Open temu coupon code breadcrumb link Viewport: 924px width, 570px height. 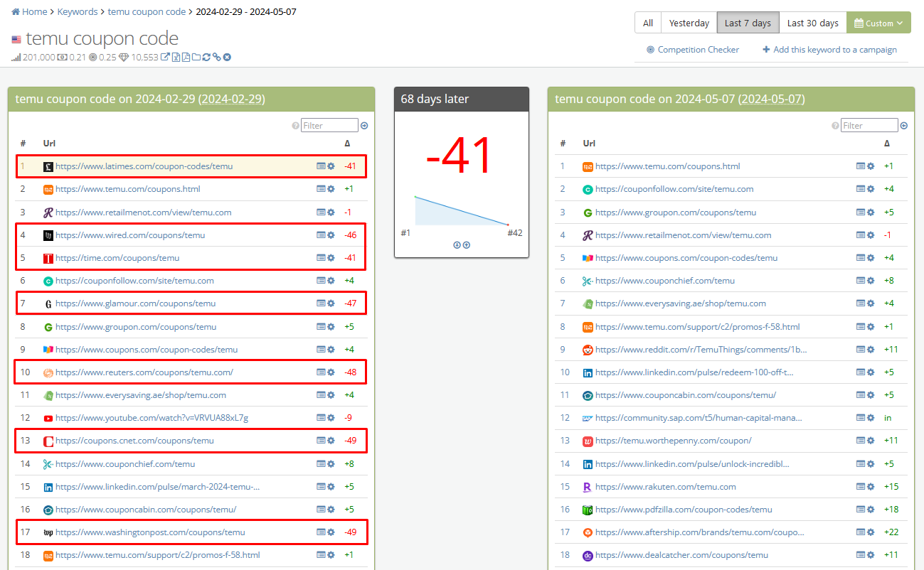click(x=147, y=12)
